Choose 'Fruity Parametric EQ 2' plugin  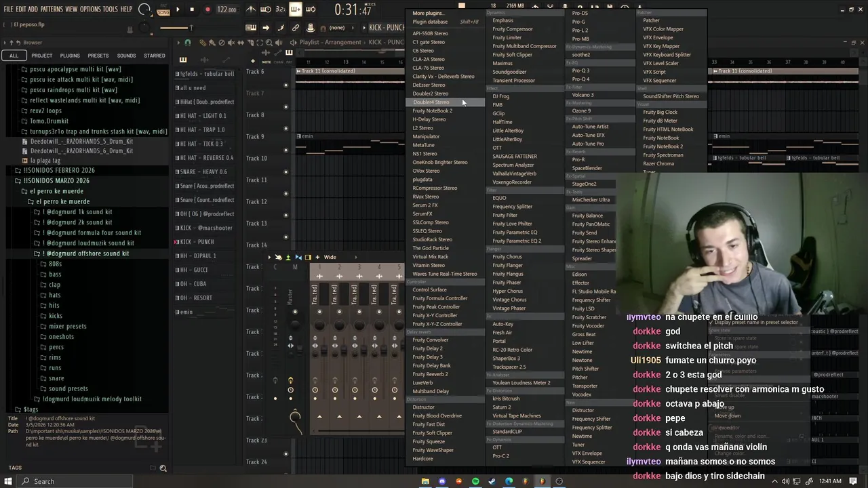tap(517, 241)
